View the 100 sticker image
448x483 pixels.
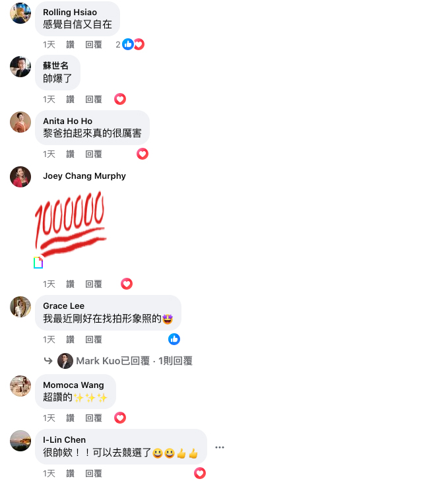[71, 224]
